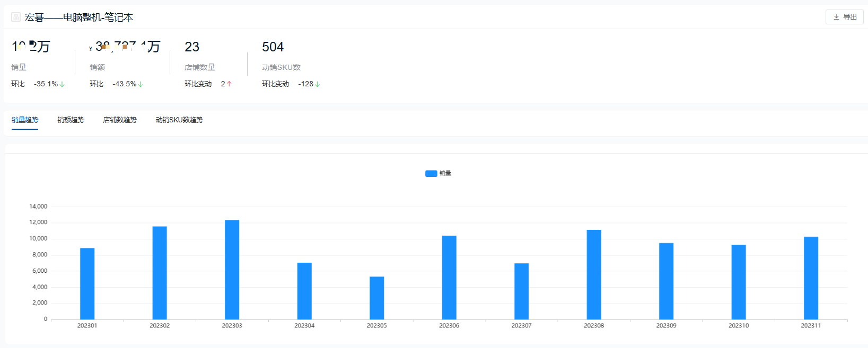
Task: Click the red up arrow beside 店铺数量 change
Action: 229,84
